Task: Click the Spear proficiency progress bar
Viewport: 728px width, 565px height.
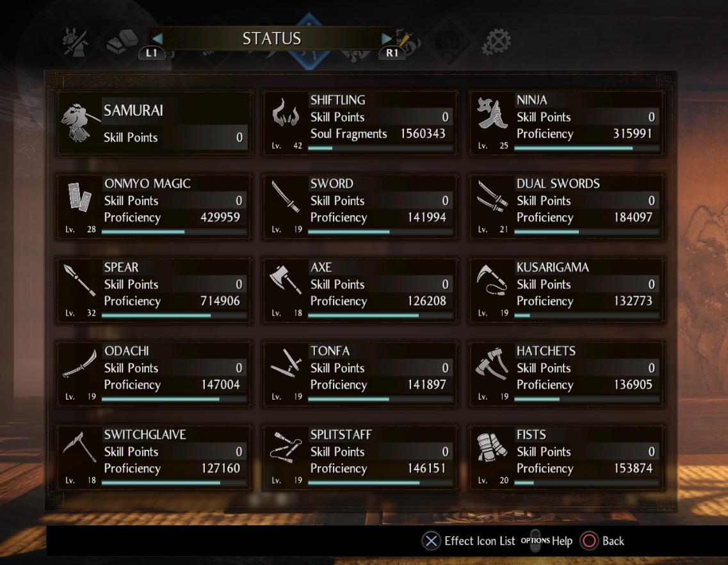Action: point(174,315)
